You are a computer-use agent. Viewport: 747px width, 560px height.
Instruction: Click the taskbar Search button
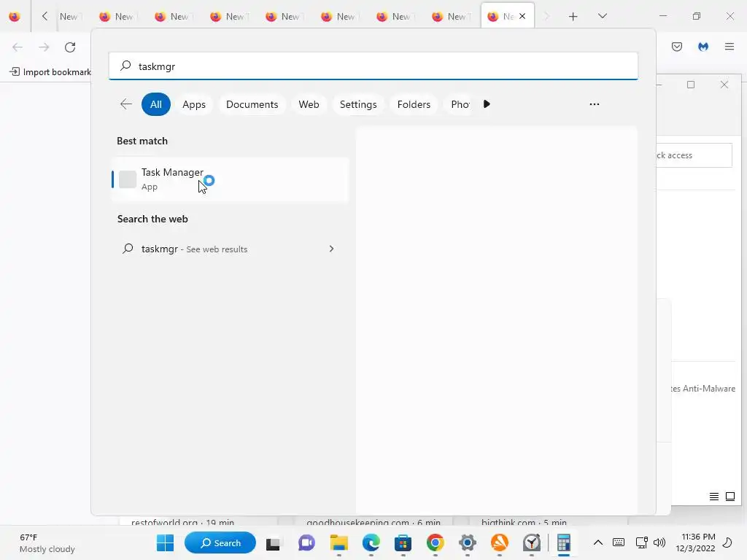(220, 542)
